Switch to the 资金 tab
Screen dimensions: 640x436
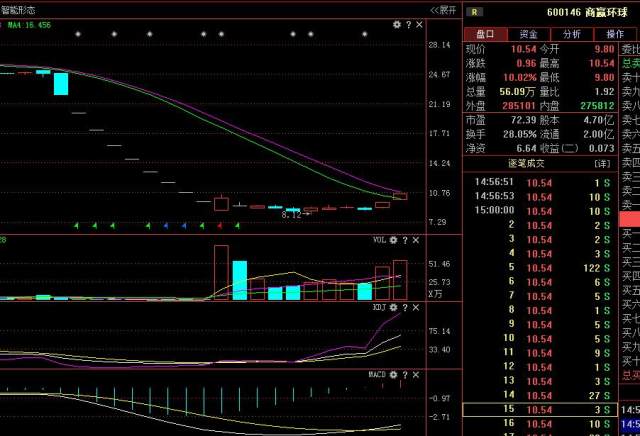click(529, 34)
